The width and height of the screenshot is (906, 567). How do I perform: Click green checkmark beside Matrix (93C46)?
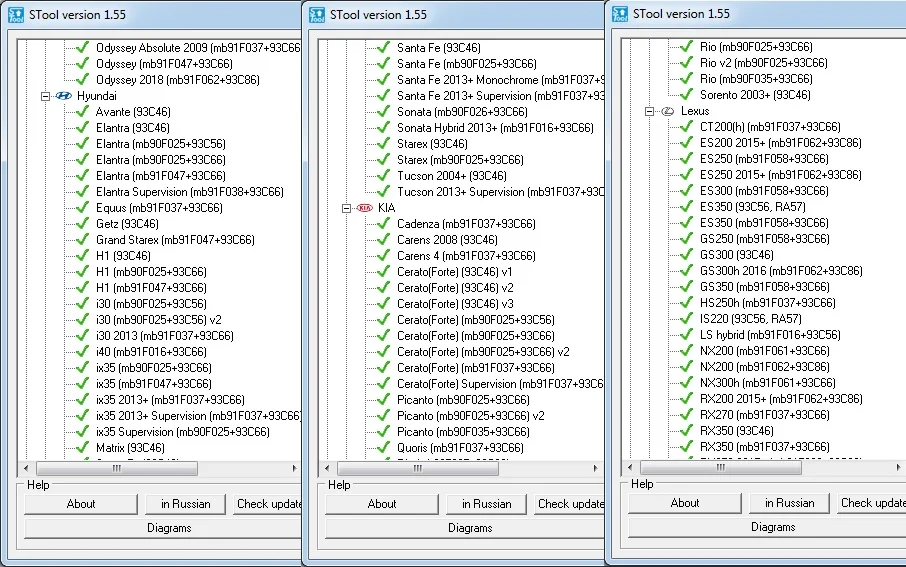point(83,447)
